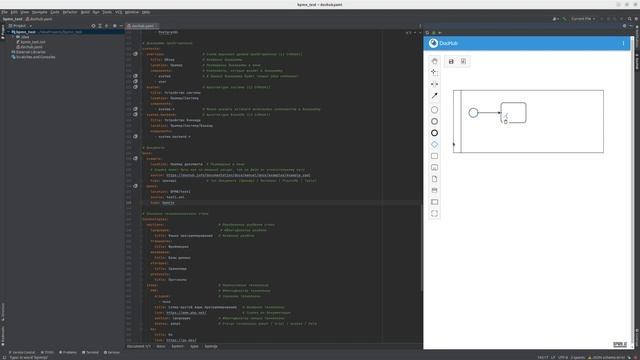The image size is (640, 360).
Task: Pick the Start Event thin circle
Action: (434, 110)
